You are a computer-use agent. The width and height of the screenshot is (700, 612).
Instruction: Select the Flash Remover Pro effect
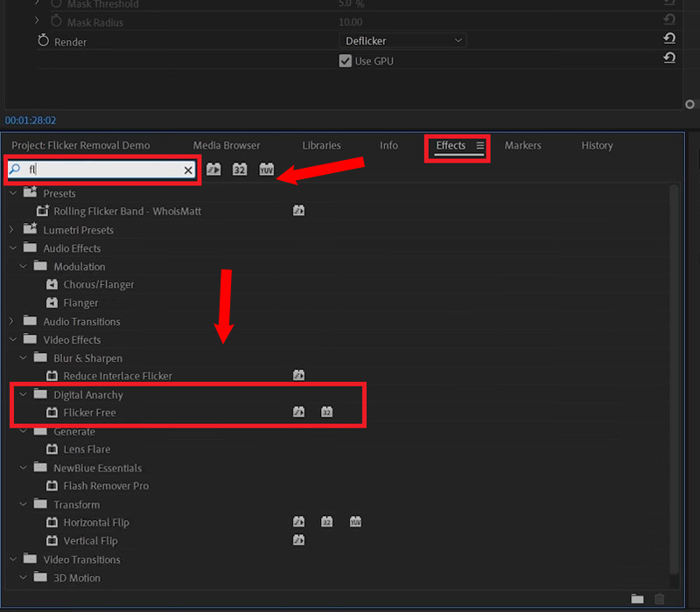[106, 486]
